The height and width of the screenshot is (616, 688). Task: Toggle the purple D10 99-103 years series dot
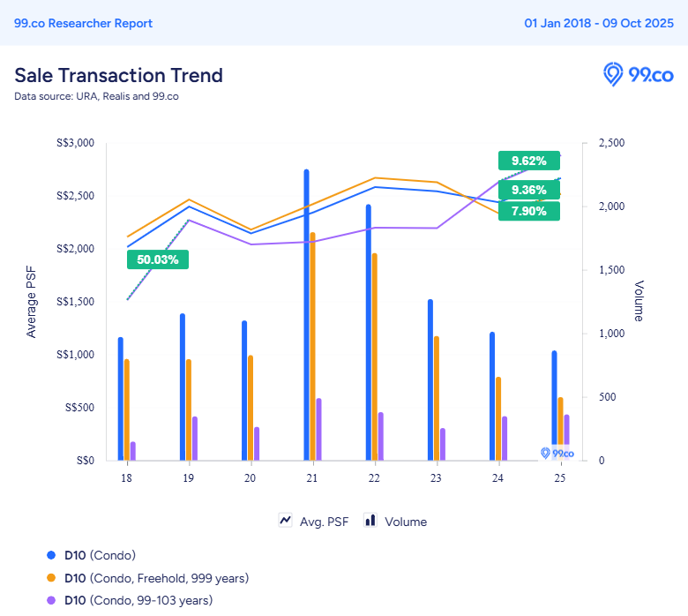click(50, 600)
